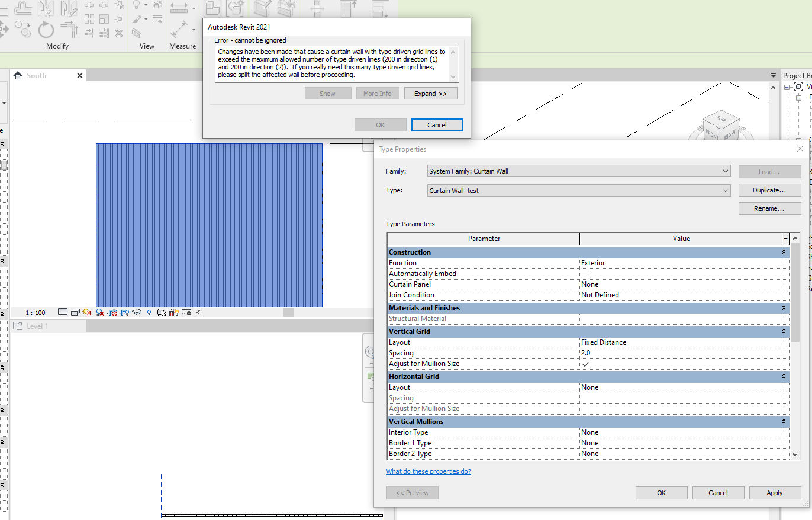
Task: Open the 'What do these properties do?' link
Action: pyautogui.click(x=428, y=471)
